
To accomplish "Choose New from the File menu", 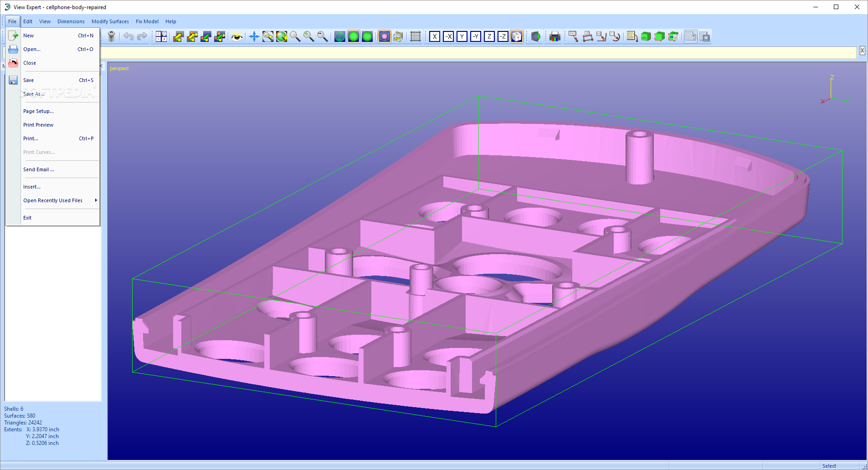I will click(x=53, y=36).
